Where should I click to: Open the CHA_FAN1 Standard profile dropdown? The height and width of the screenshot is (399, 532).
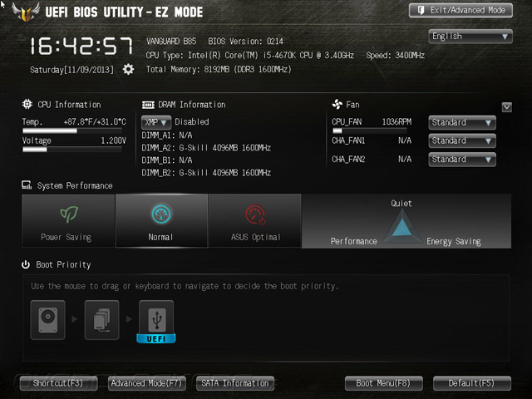tap(462, 140)
